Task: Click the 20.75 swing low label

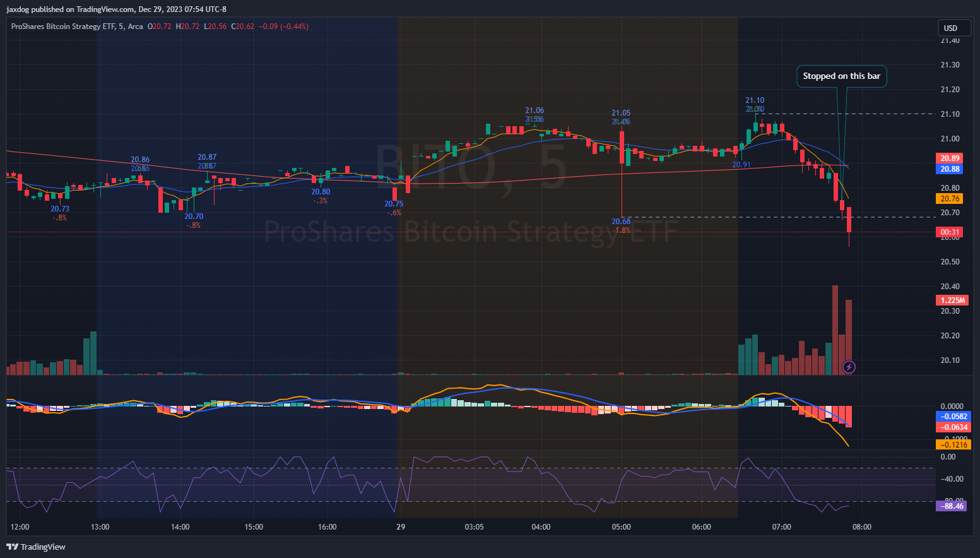Action: click(x=394, y=204)
